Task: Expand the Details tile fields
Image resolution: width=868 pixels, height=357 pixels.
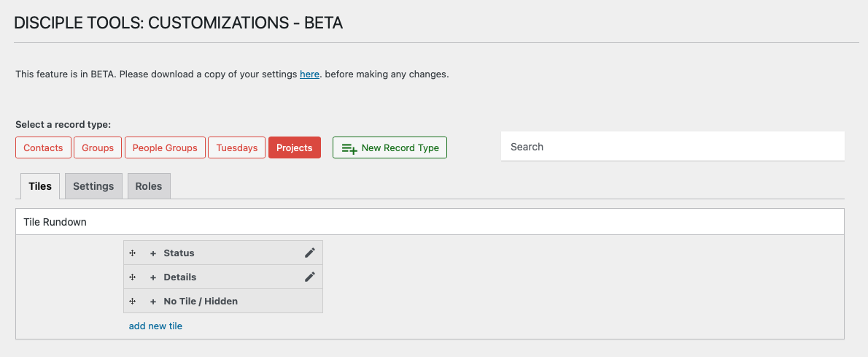Action: click(153, 277)
